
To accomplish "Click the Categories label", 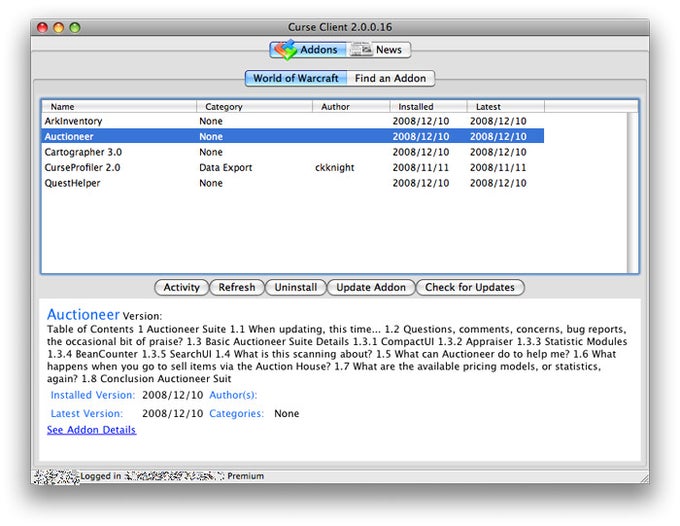I will point(236,414).
